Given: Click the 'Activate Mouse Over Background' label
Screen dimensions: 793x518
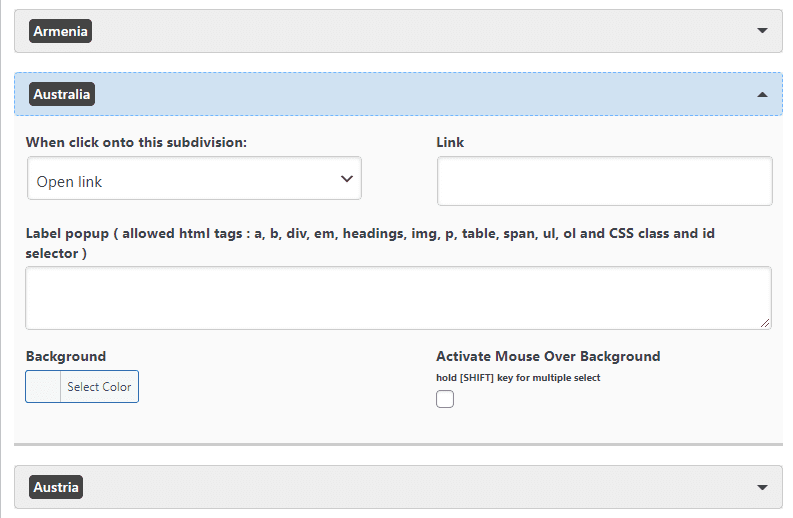Looking at the screenshot, I should point(548,356).
